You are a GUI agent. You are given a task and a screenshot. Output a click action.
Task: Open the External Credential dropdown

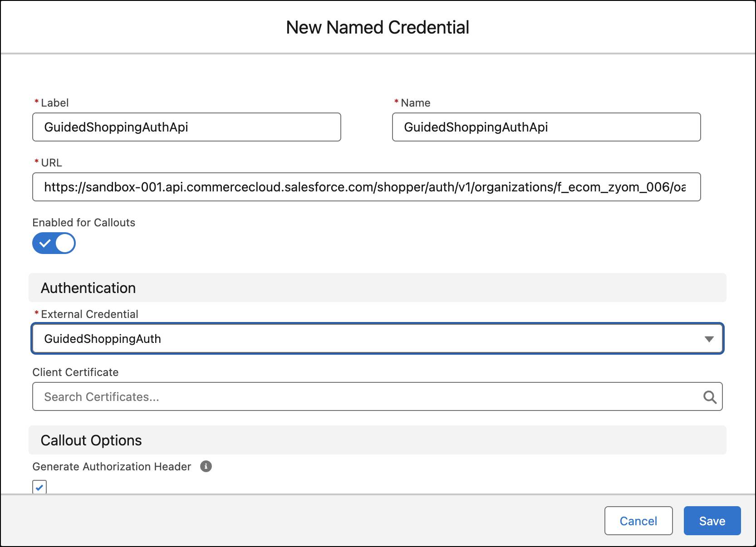pos(377,338)
